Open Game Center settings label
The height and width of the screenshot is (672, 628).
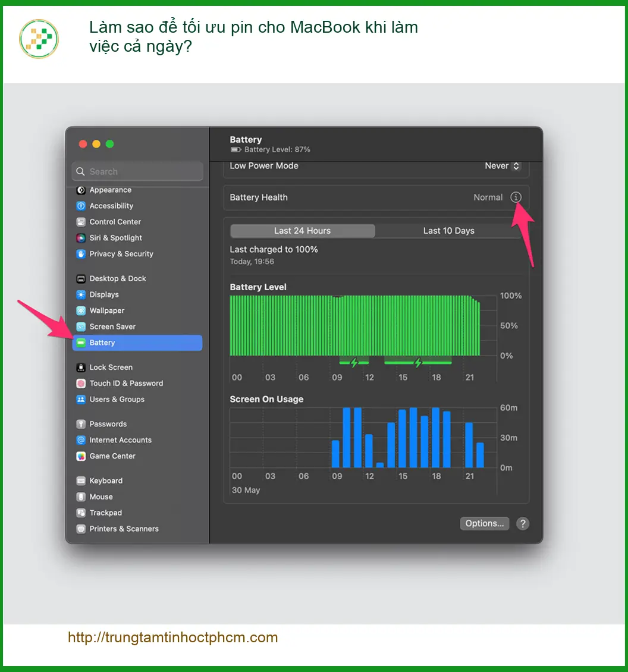[x=112, y=456]
